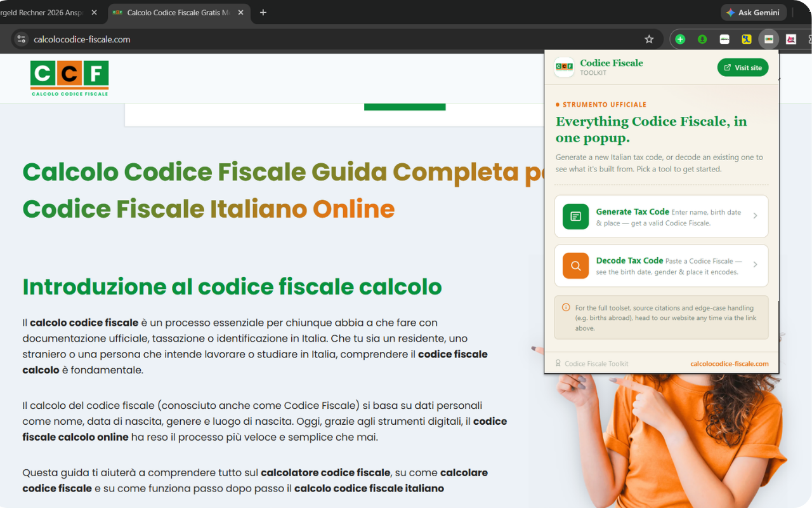Click the green Visit site button

click(743, 67)
